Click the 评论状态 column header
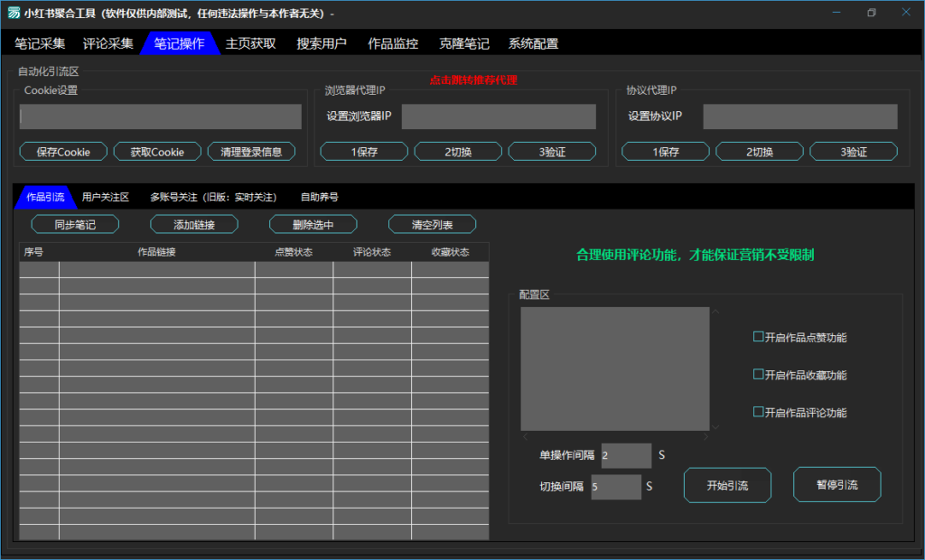Screen dimensions: 925x560 point(372,252)
